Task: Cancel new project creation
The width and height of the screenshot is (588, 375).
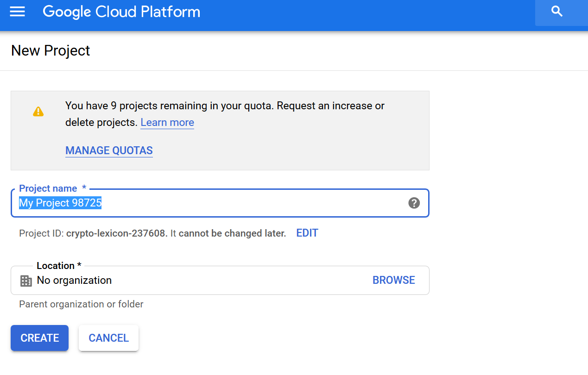Action: (108, 338)
